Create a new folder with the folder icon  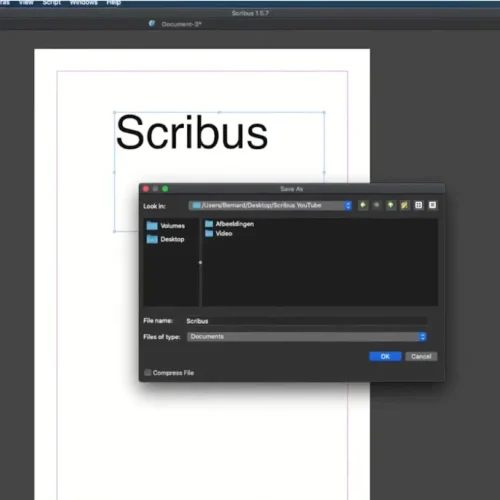click(404, 205)
